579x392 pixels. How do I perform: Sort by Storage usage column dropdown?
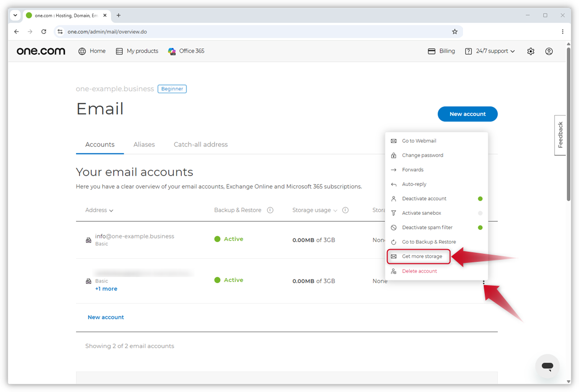coord(315,210)
